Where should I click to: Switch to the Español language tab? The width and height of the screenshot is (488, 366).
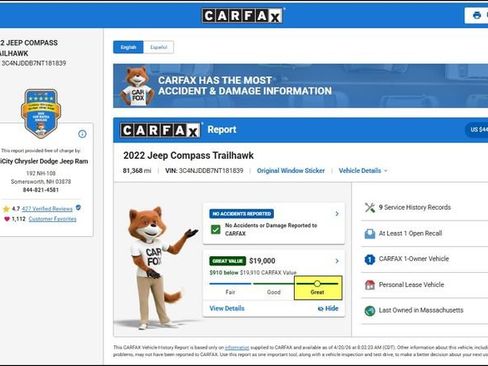[158, 47]
